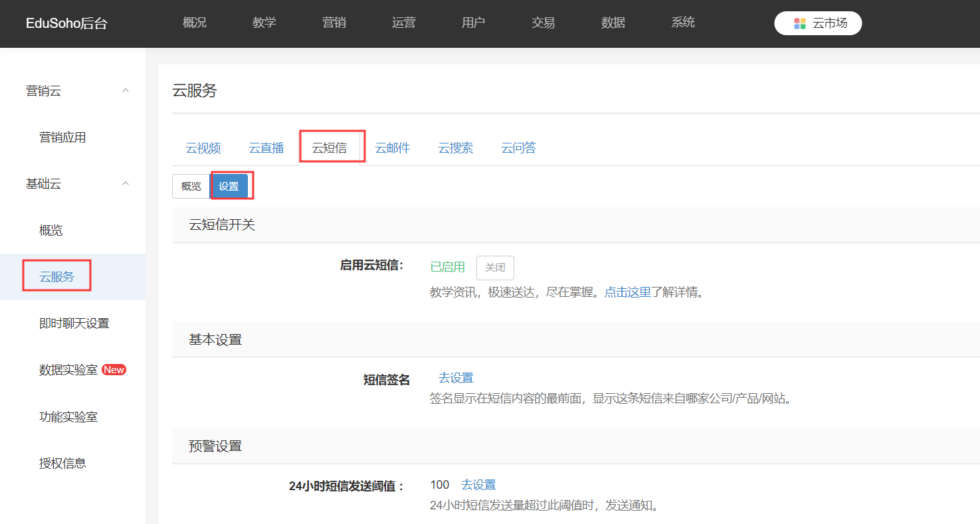Select 即时聊天设置 in the sidebar

[x=74, y=323]
